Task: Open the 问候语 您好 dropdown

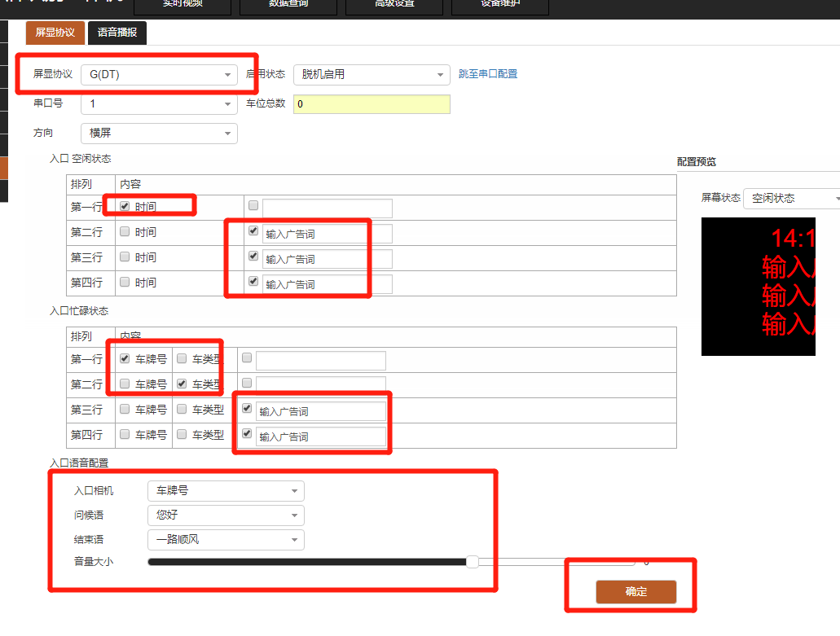Action: coord(226,515)
